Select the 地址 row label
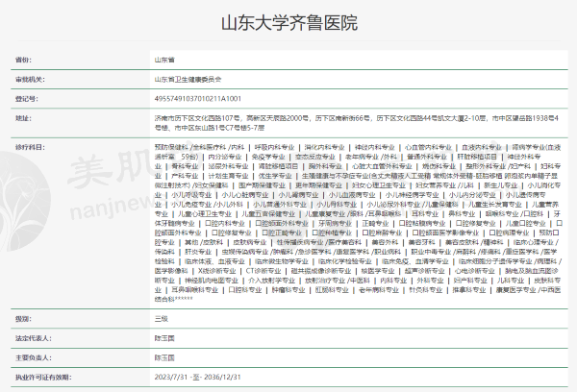Image resolution: width=577 pixels, height=392 pixels. tap(23, 118)
